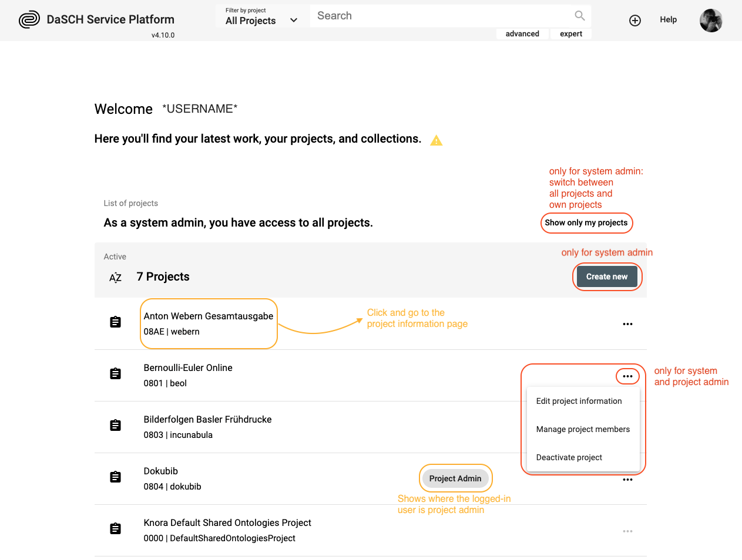The image size is (742, 560).
Task: Open Bernoulli-Euler Online project
Action: pyautogui.click(x=188, y=368)
